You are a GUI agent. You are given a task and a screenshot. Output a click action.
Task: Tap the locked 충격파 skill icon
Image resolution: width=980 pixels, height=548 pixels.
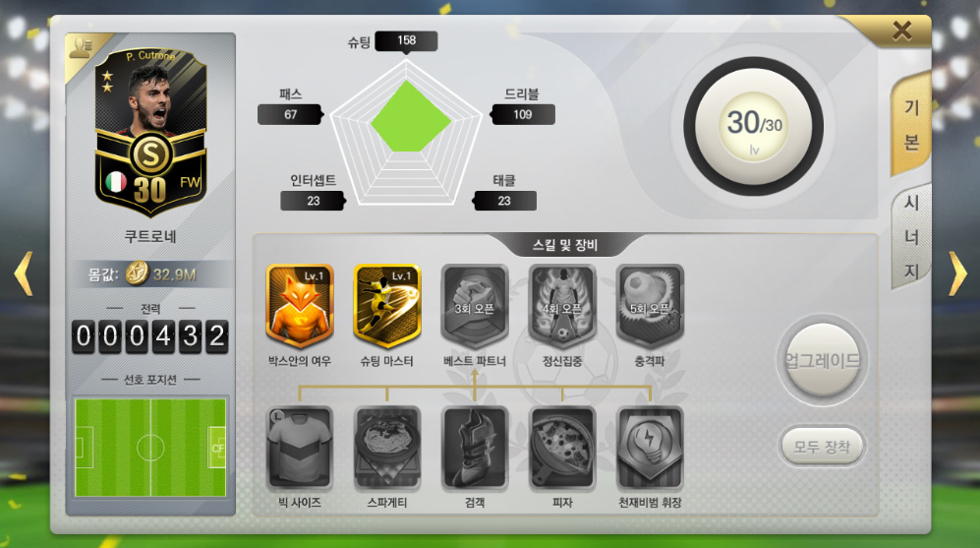650,305
